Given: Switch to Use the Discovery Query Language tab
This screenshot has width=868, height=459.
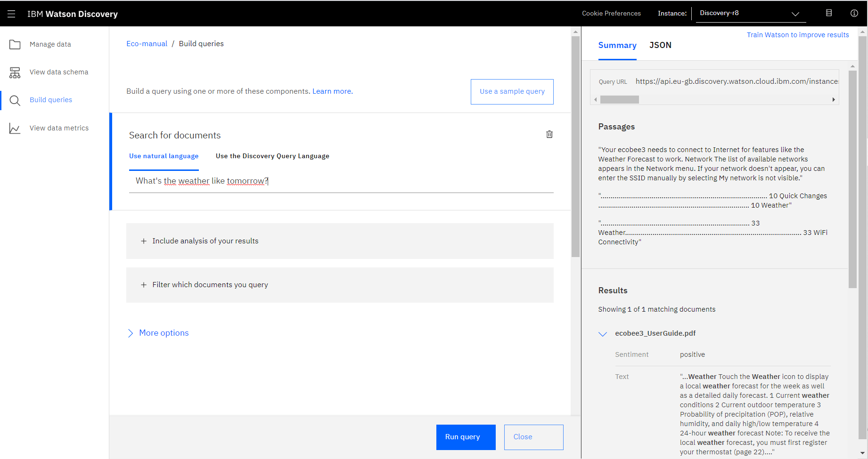Looking at the screenshot, I should (x=272, y=156).
